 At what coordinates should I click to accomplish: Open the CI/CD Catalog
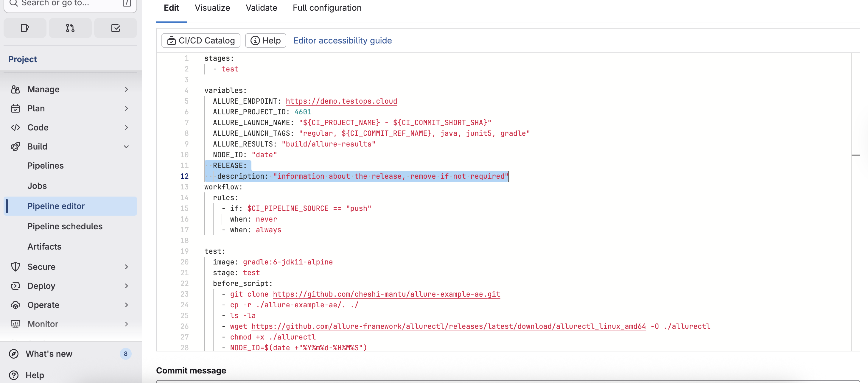(200, 41)
